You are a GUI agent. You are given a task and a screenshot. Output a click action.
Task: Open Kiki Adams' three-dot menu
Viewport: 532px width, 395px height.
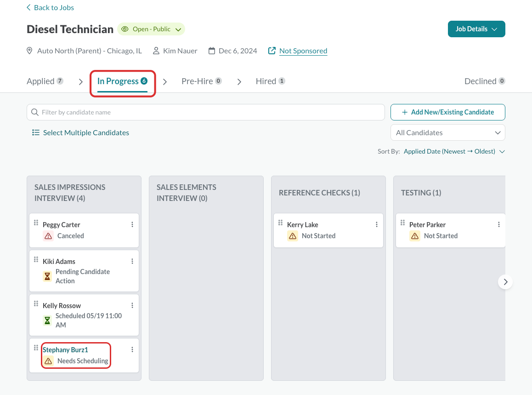(x=132, y=261)
